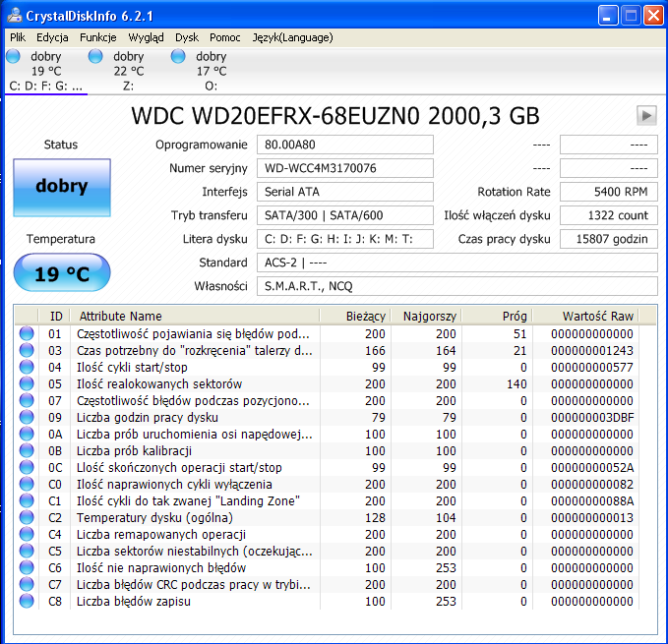
Task: Click the transfer mode field SATA/300 | SATA/600
Action: 345,215
